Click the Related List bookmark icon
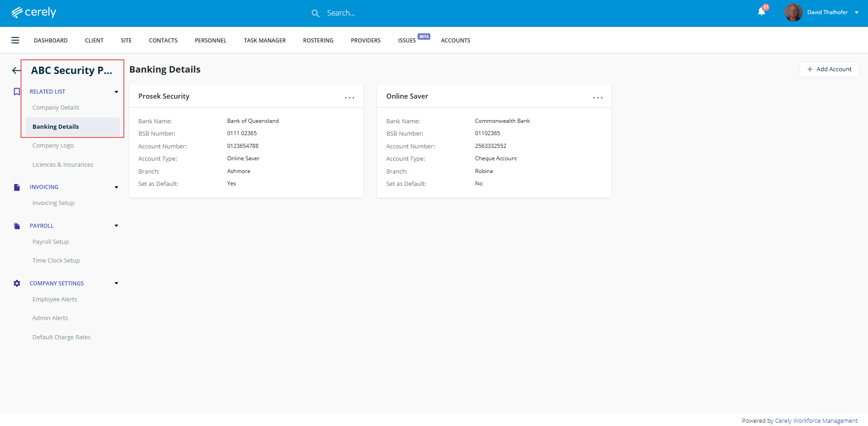Image resolution: width=868 pixels, height=426 pixels. (x=17, y=92)
